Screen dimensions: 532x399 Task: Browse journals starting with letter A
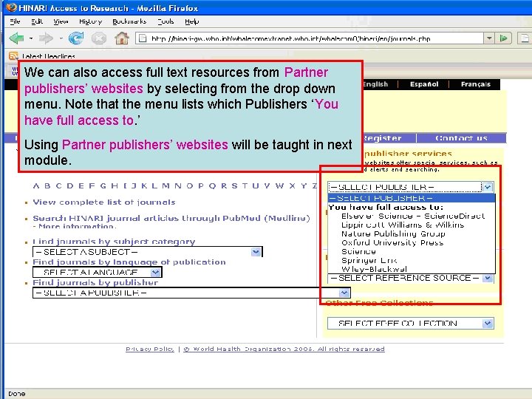36,185
